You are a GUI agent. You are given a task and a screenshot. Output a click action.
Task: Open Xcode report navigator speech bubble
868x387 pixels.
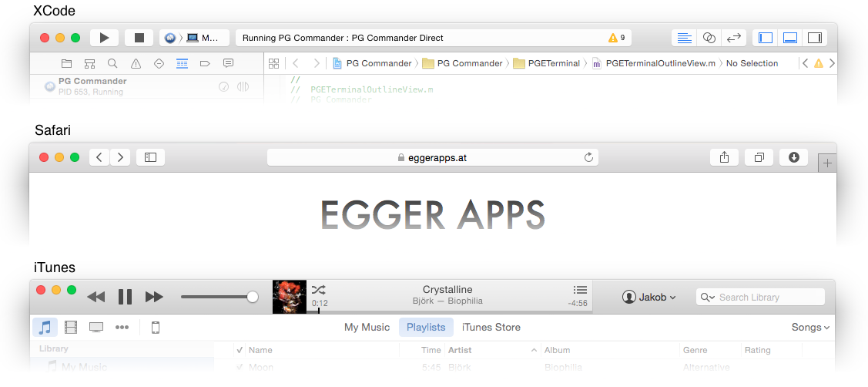click(228, 63)
